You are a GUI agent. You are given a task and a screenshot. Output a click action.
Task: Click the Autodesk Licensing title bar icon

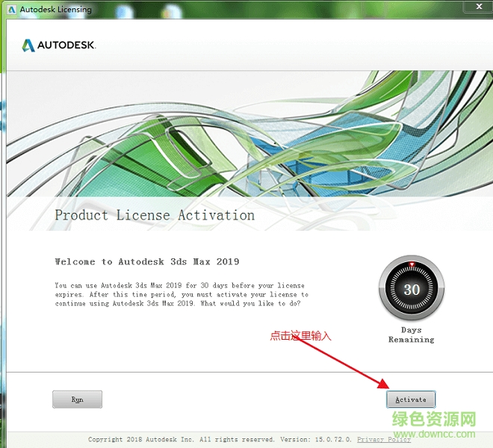(x=12, y=10)
